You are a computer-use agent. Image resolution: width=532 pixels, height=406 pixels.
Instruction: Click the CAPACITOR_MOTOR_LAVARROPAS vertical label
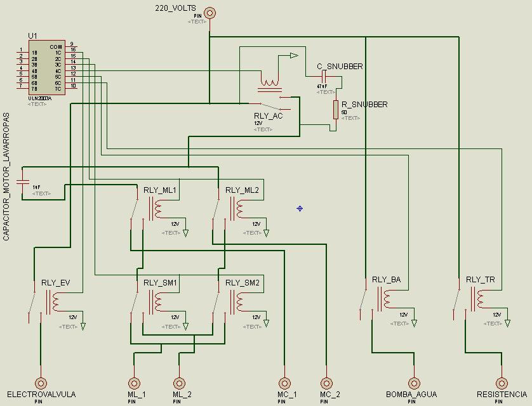click(x=6, y=176)
